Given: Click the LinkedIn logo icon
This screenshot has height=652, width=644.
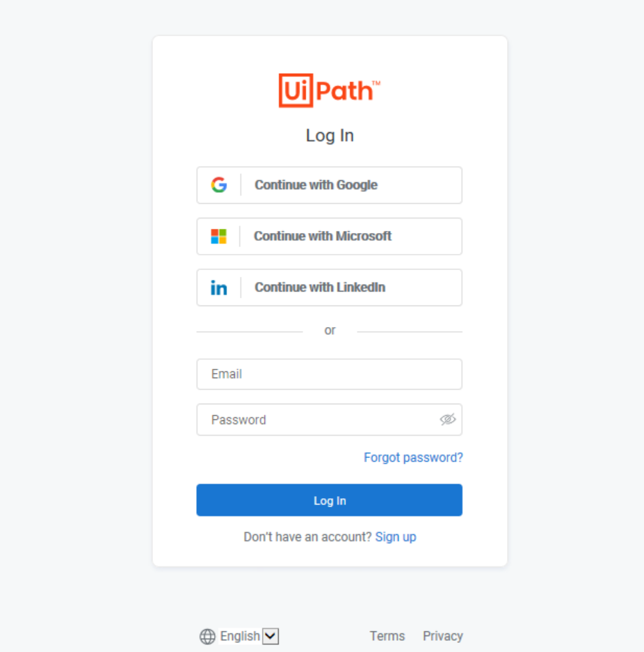Looking at the screenshot, I should click(218, 288).
